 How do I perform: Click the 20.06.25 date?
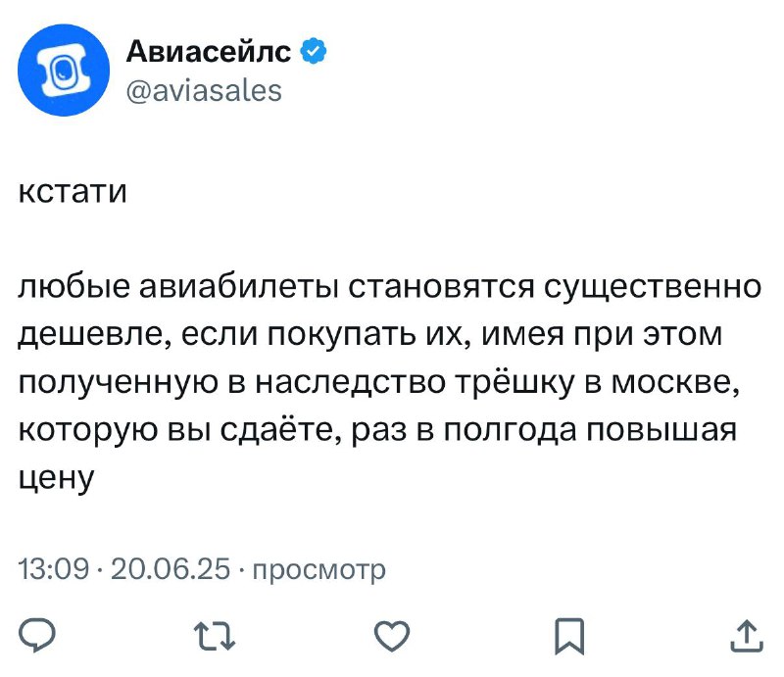170,569
